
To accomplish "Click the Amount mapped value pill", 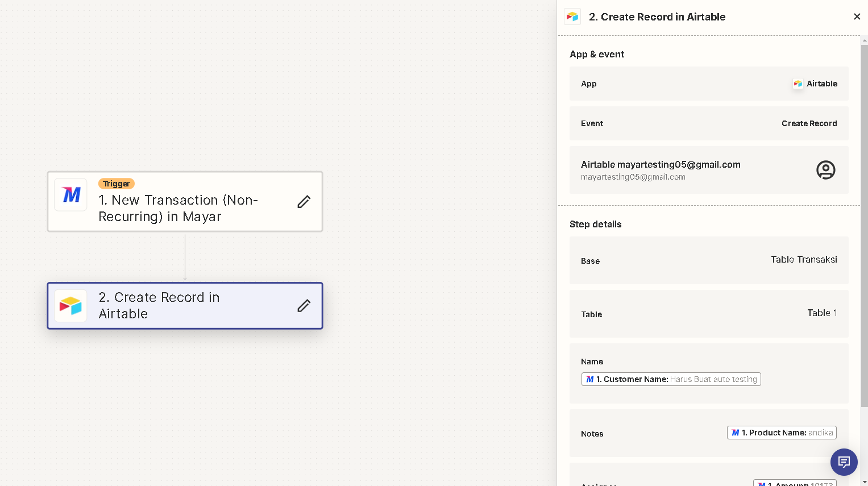I will tap(795, 483).
